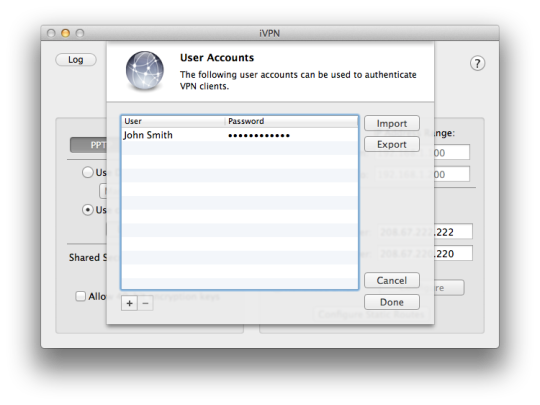Export user accounts
The image size is (540, 405).
coord(392,144)
